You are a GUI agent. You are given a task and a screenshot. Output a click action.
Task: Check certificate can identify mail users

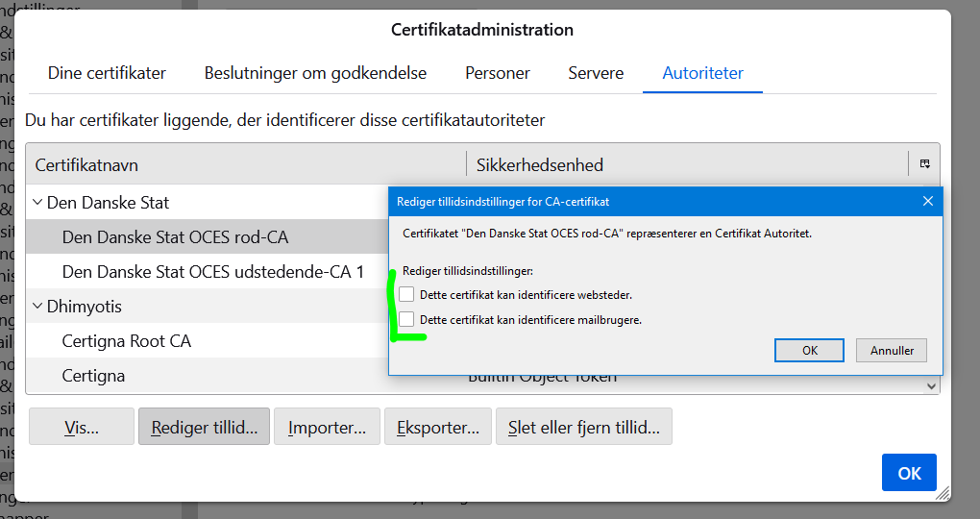[407, 319]
